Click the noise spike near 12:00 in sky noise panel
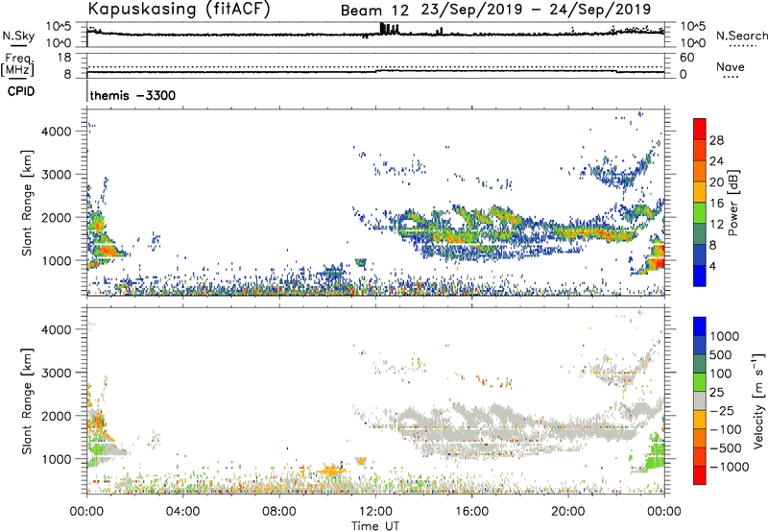Image resolution: width=768 pixels, height=532 pixels. click(x=389, y=29)
